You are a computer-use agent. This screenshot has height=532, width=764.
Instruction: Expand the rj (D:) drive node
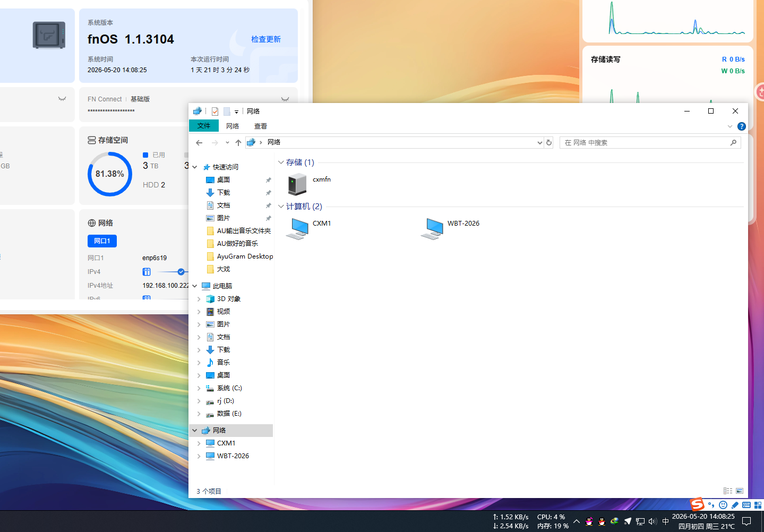[199, 401]
